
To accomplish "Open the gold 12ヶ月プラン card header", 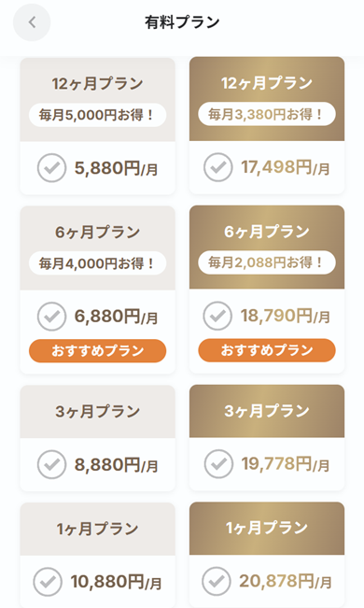I will [x=267, y=99].
